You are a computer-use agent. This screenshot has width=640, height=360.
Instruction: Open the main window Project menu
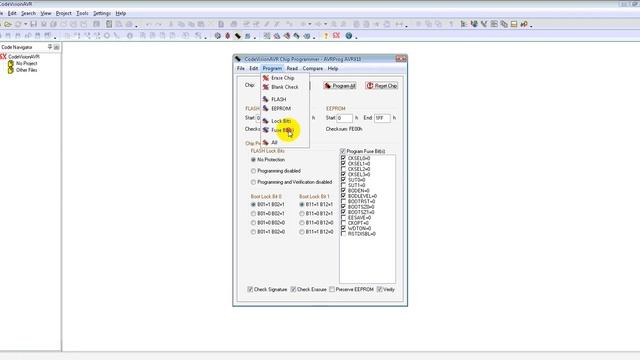[x=64, y=13]
